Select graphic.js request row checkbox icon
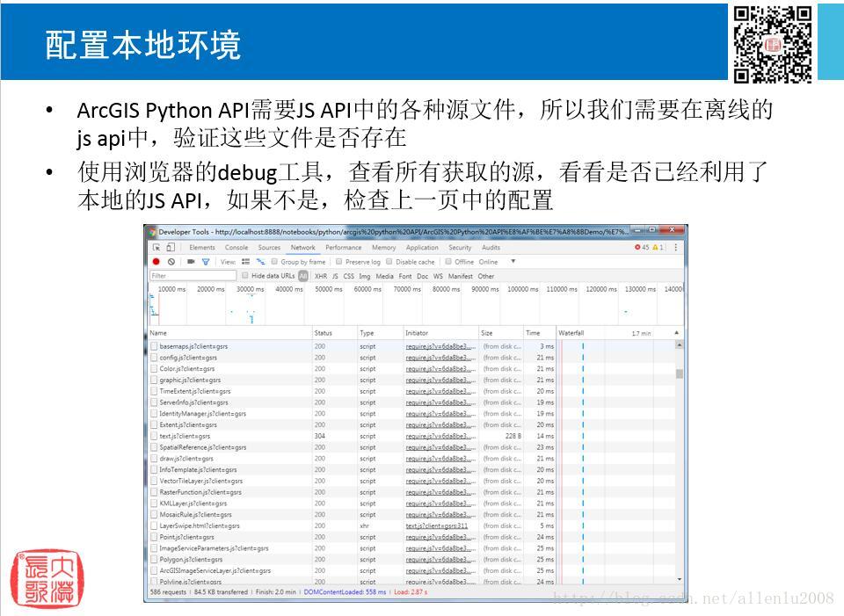844x616 pixels. point(155,380)
